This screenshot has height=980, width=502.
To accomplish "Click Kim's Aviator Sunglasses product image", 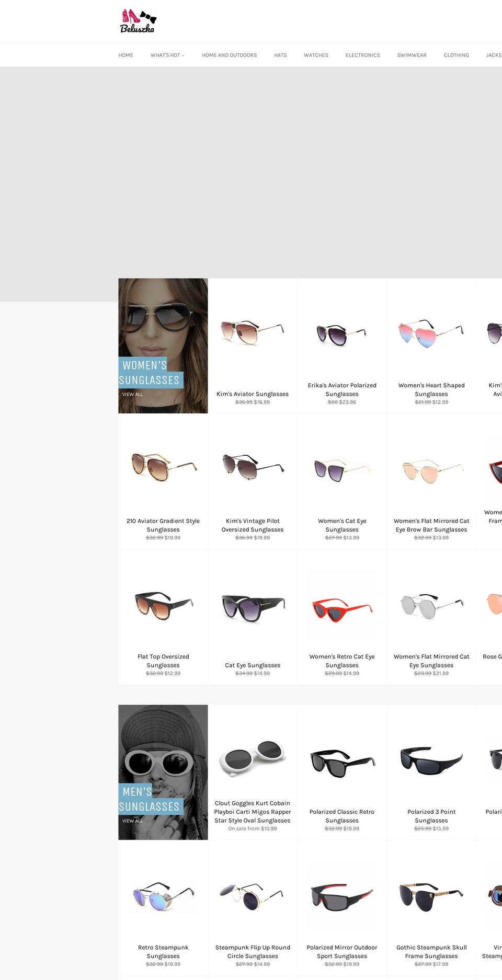I will [253, 333].
